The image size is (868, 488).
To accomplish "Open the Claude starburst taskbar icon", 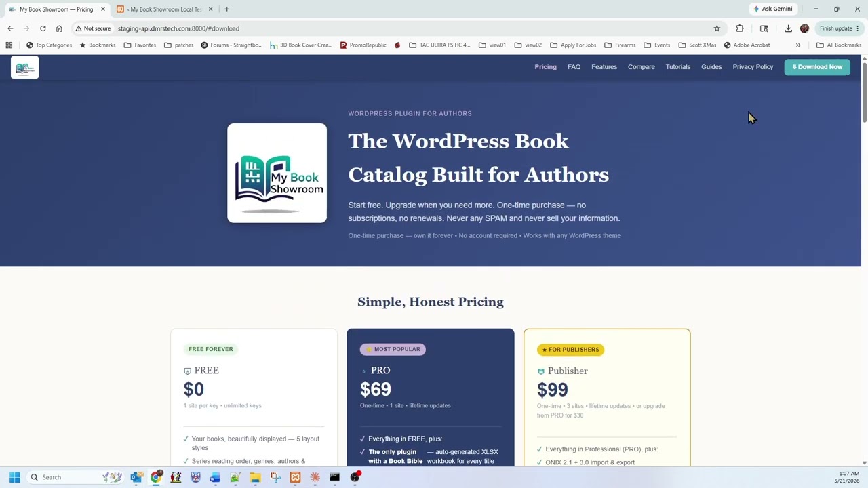I will pyautogui.click(x=315, y=477).
